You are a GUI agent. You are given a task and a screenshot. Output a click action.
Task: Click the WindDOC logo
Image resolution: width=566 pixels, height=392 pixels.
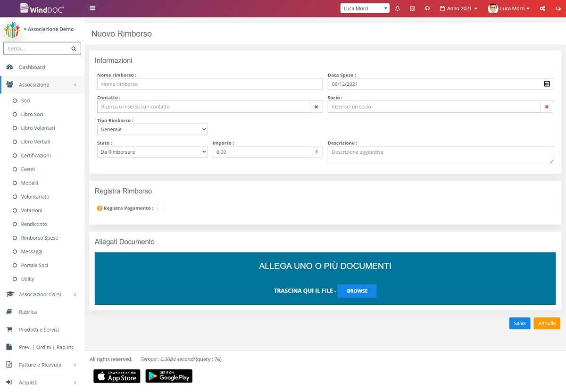click(x=42, y=8)
